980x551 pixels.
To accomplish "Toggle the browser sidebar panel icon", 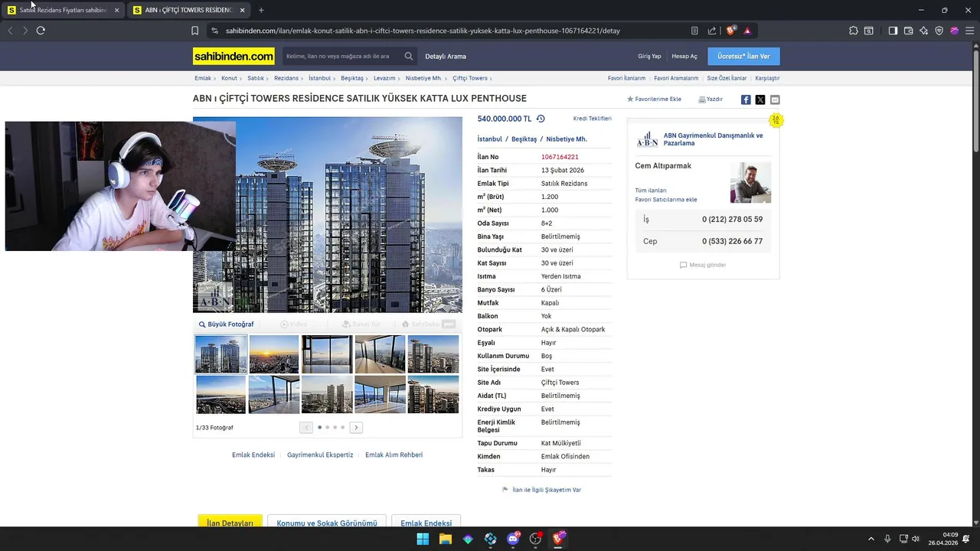I will pyautogui.click(x=893, y=31).
